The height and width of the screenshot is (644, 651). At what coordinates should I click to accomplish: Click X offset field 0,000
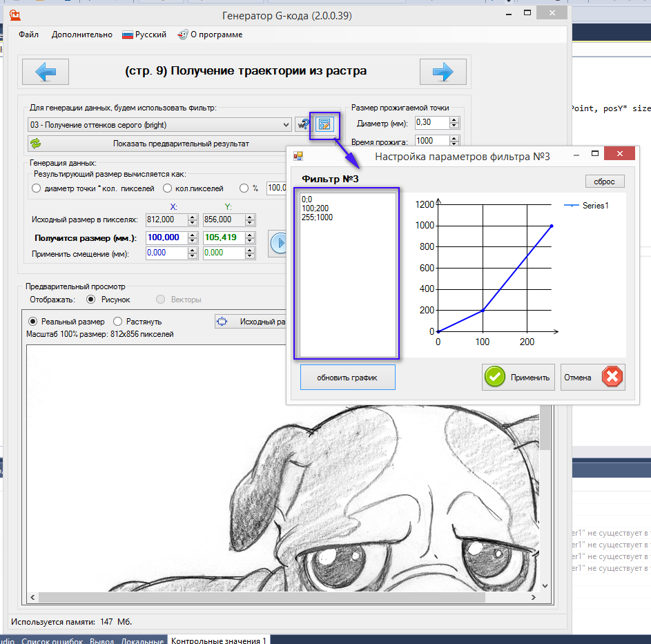coord(167,253)
